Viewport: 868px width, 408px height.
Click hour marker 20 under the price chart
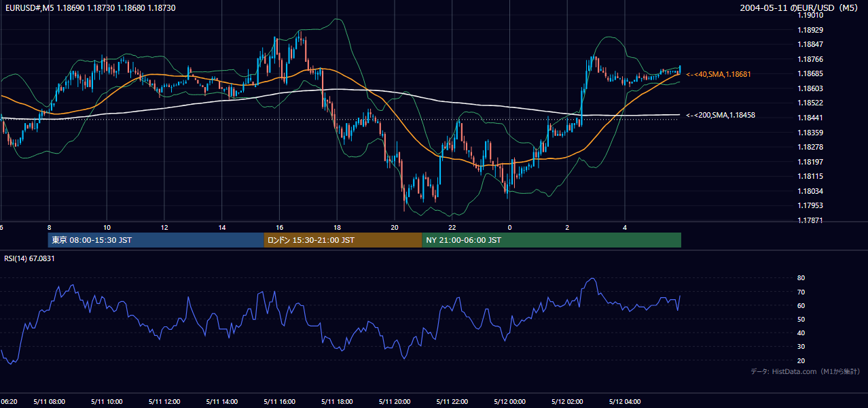(395, 227)
